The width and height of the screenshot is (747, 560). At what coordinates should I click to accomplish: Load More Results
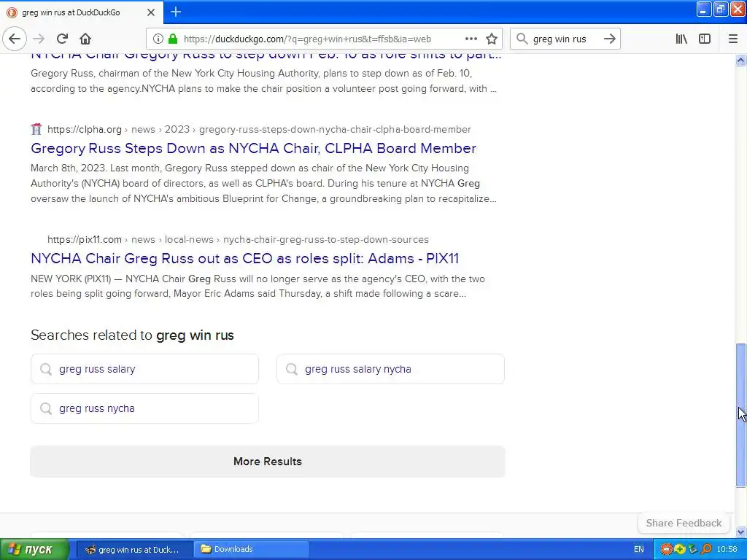point(268,462)
